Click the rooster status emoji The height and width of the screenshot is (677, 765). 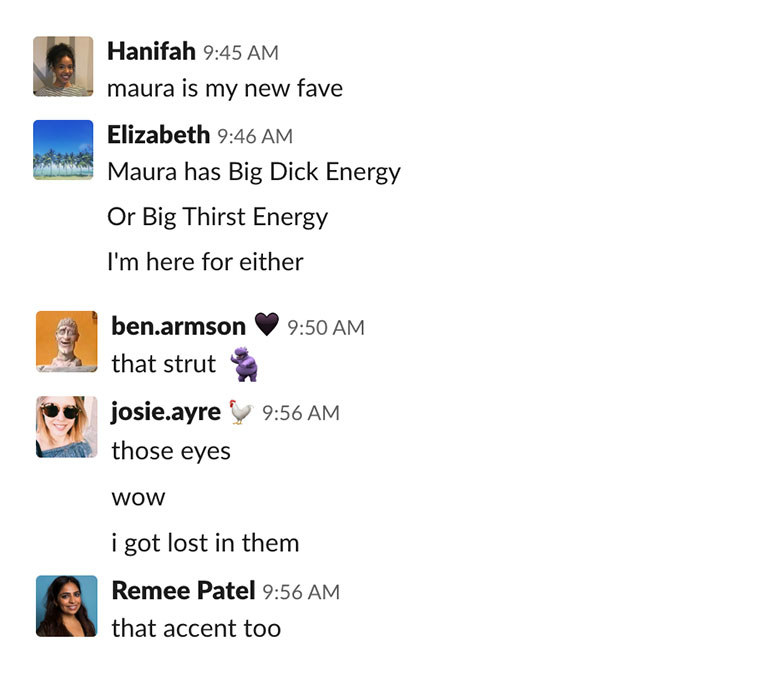241,412
